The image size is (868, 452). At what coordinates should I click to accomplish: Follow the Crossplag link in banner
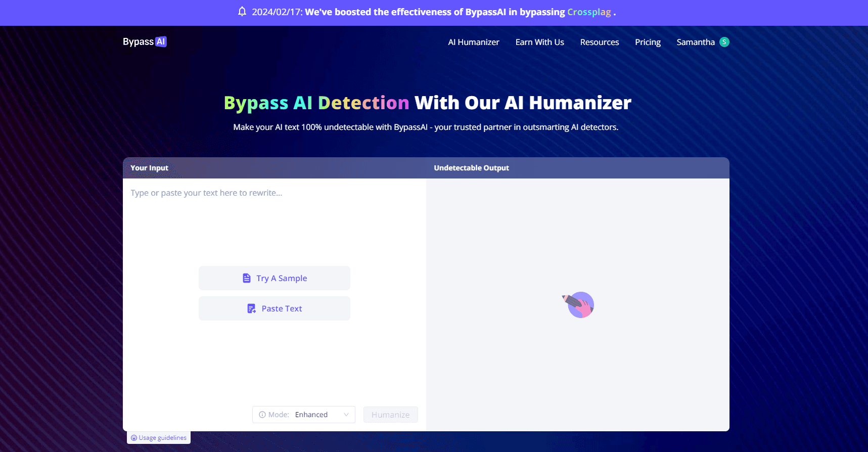[x=589, y=12]
